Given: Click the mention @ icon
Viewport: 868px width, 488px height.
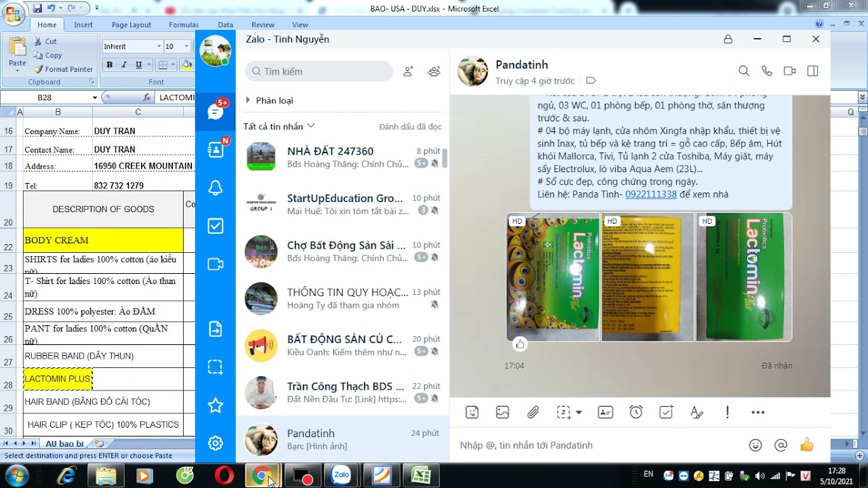Looking at the screenshot, I should click(x=781, y=445).
